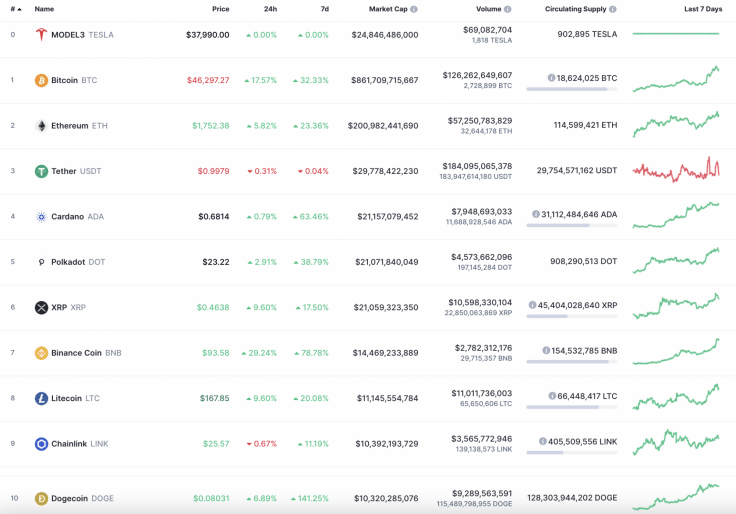
Task: Click the Chainlink logo icon
Action: point(41,444)
